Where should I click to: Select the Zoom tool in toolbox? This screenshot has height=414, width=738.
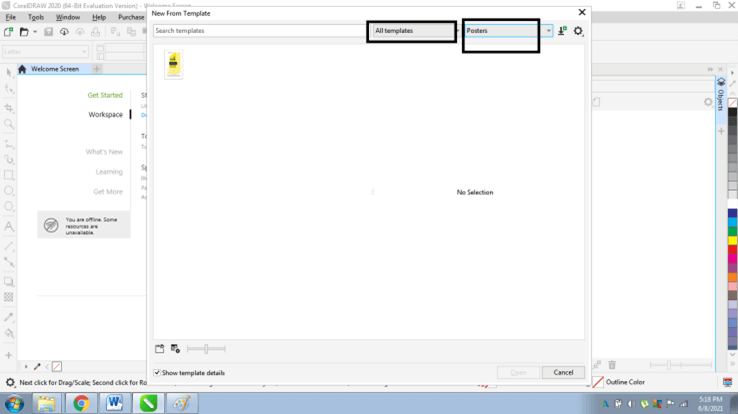click(x=9, y=124)
